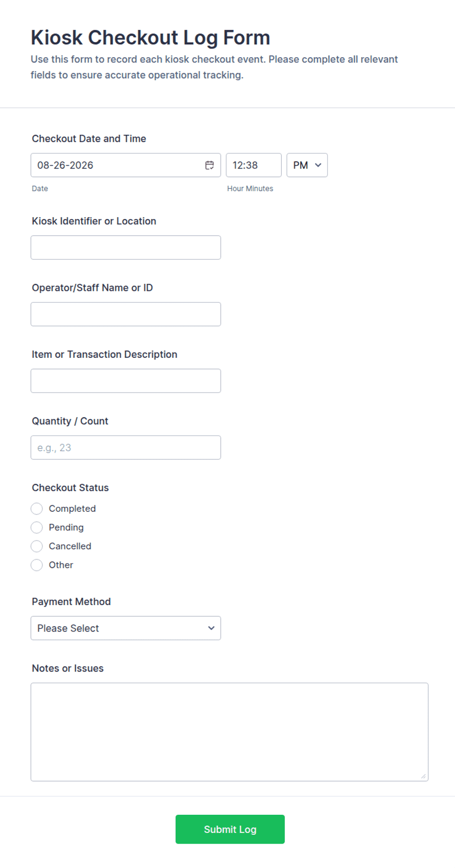The image size is (455, 868).
Task: Open the calendar date picker icon
Action: coord(209,165)
